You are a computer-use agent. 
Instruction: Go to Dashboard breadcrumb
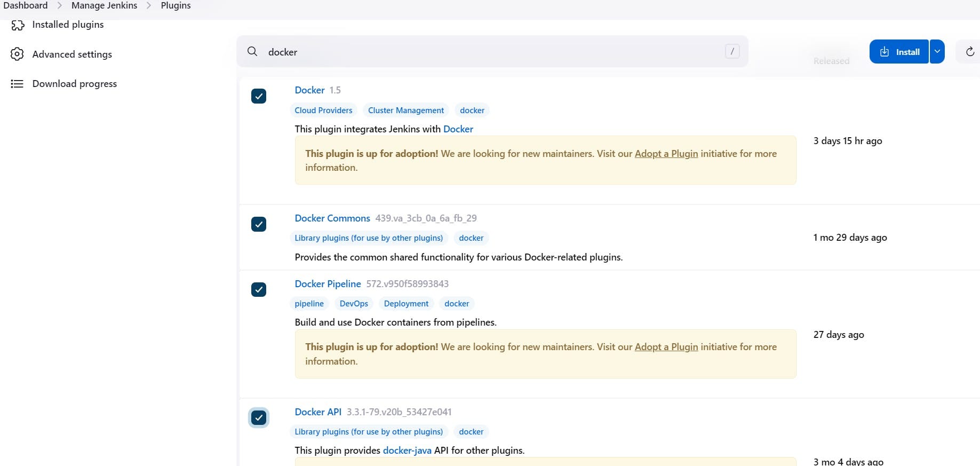[x=26, y=5]
